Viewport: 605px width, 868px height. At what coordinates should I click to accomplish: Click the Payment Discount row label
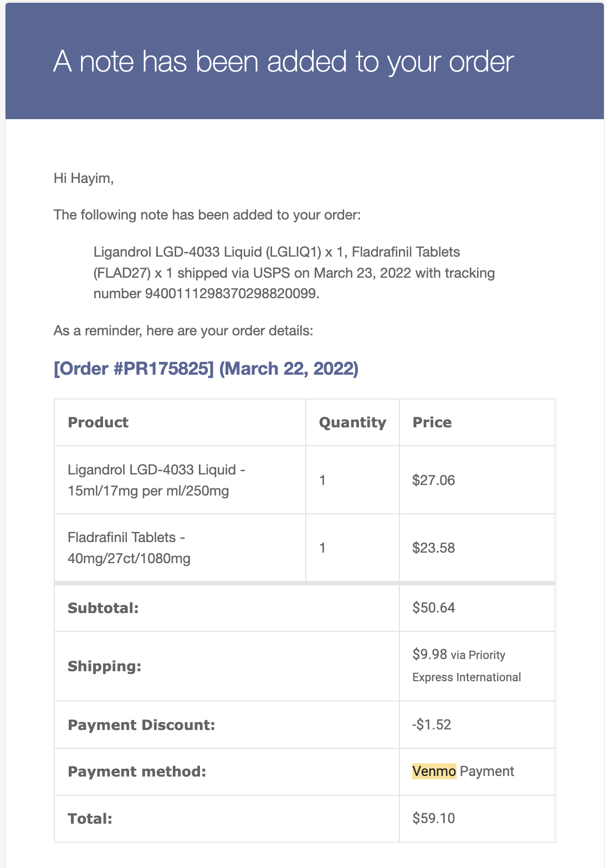(141, 725)
